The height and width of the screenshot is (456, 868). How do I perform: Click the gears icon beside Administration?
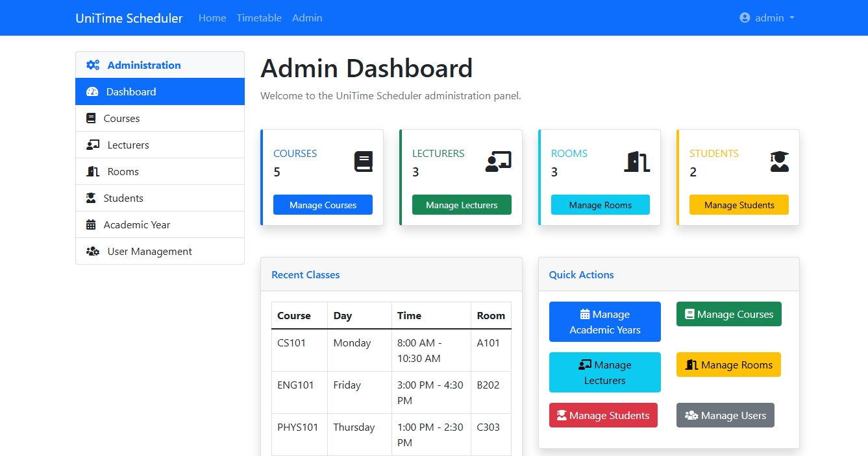coord(92,65)
